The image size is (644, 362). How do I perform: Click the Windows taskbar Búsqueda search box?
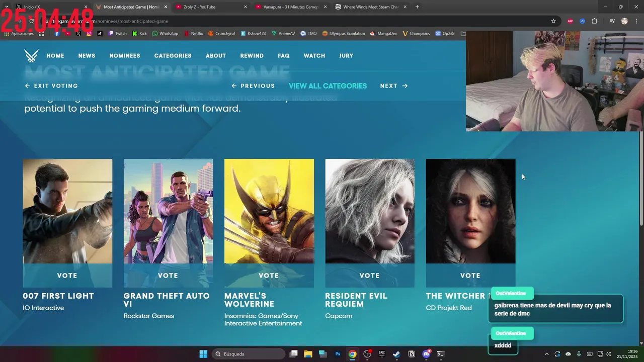(x=248, y=354)
